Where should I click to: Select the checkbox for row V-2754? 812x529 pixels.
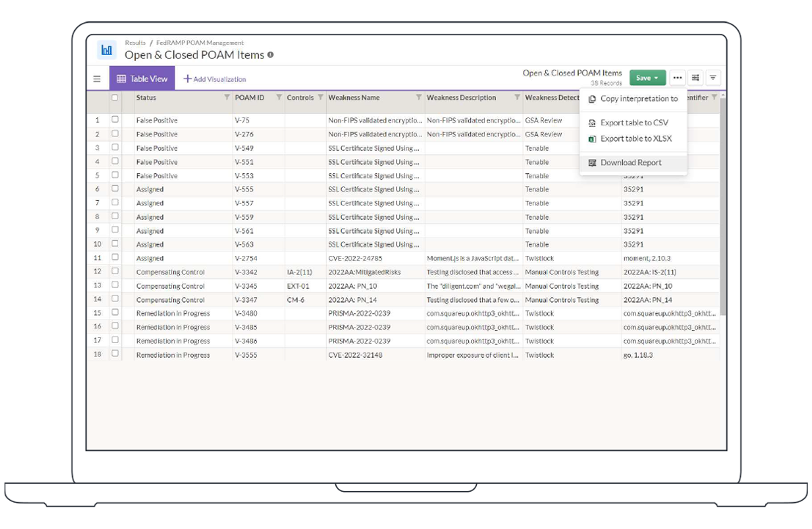click(115, 257)
